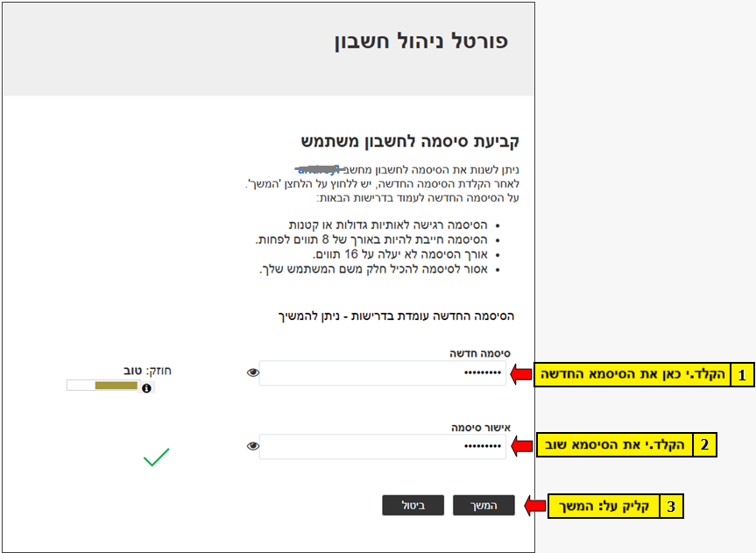The height and width of the screenshot is (553, 756).
Task: Select the red arrow pointing at סיסמה חדשה
Action: 523,374
